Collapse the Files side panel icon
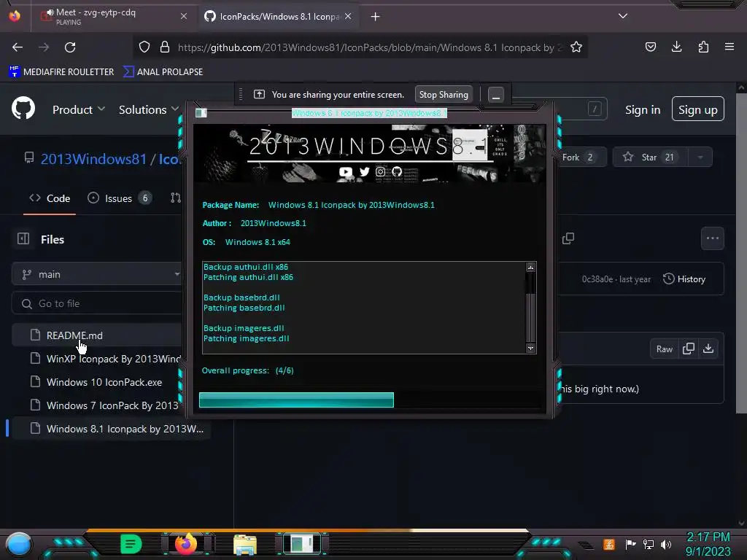The height and width of the screenshot is (560, 747). tap(23, 238)
